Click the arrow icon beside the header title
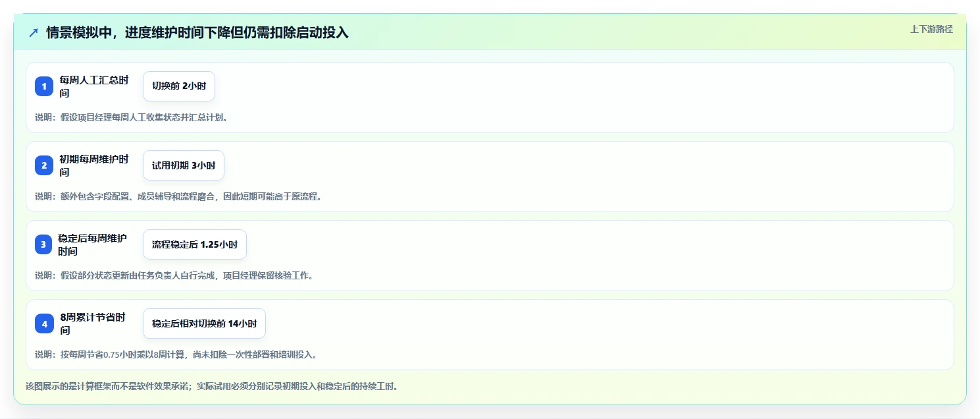 click(x=34, y=33)
